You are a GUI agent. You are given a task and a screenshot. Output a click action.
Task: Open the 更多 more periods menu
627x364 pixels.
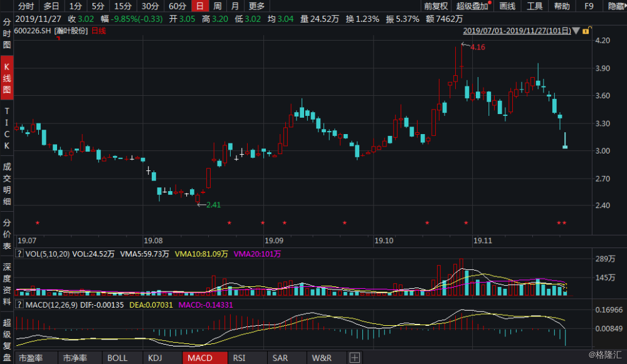pyautogui.click(x=256, y=6)
